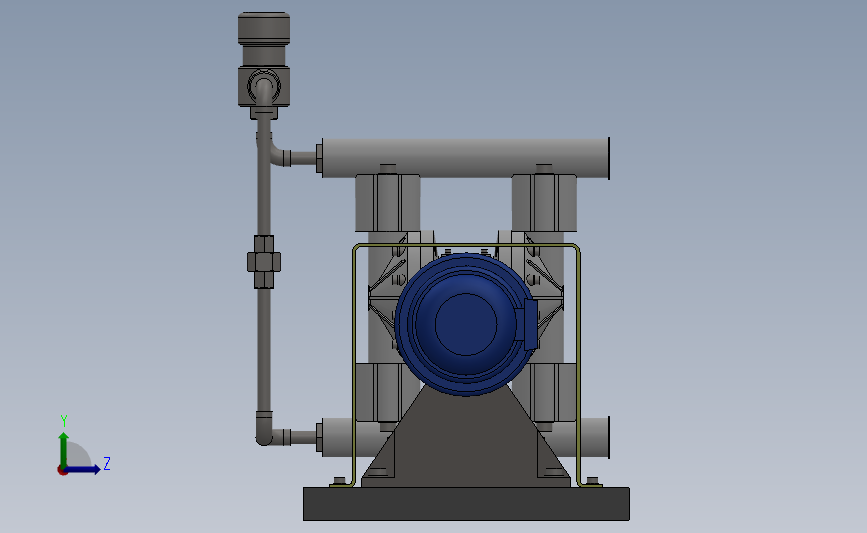Select the yellow guard frame top bar
This screenshot has width=867, height=533.
click(466, 245)
